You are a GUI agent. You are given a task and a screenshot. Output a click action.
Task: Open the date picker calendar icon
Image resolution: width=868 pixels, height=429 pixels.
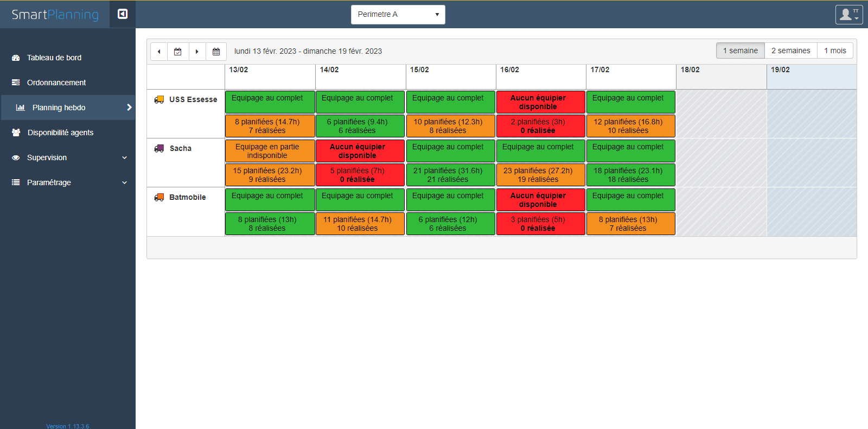(x=216, y=52)
